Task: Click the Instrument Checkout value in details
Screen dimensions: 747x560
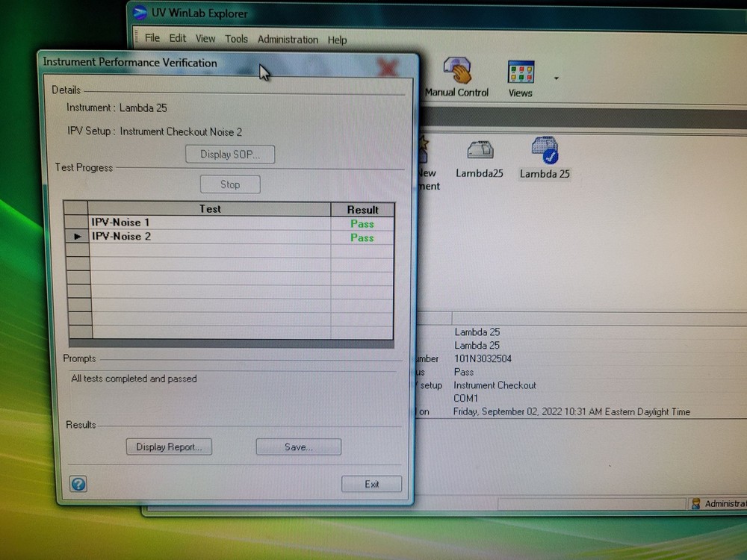Action: (x=495, y=385)
